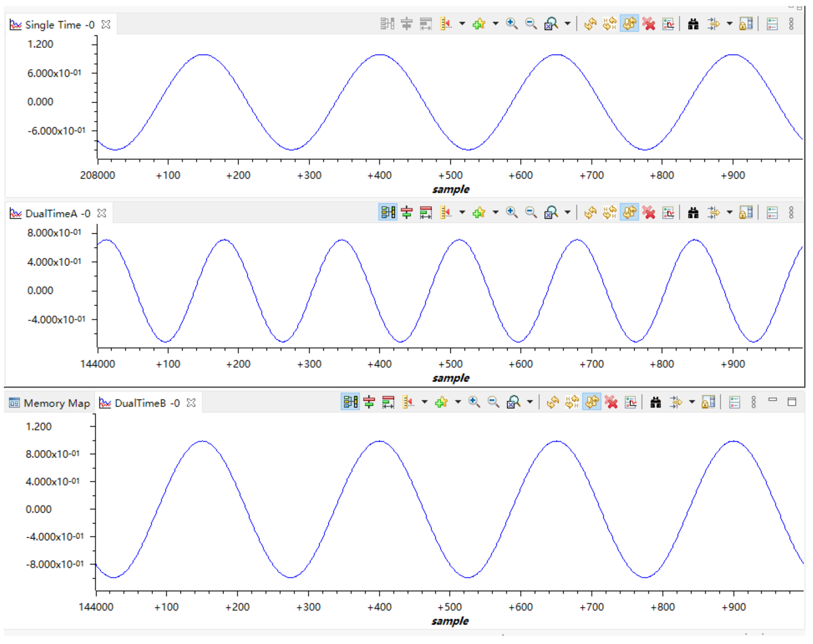The image size is (813, 644).
Task: Toggle first highlighted layout icon in DualTimeA toolbar
Action: 388,213
